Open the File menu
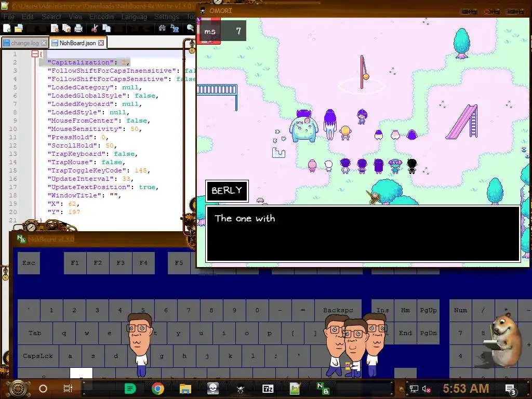 pyautogui.click(x=9, y=17)
